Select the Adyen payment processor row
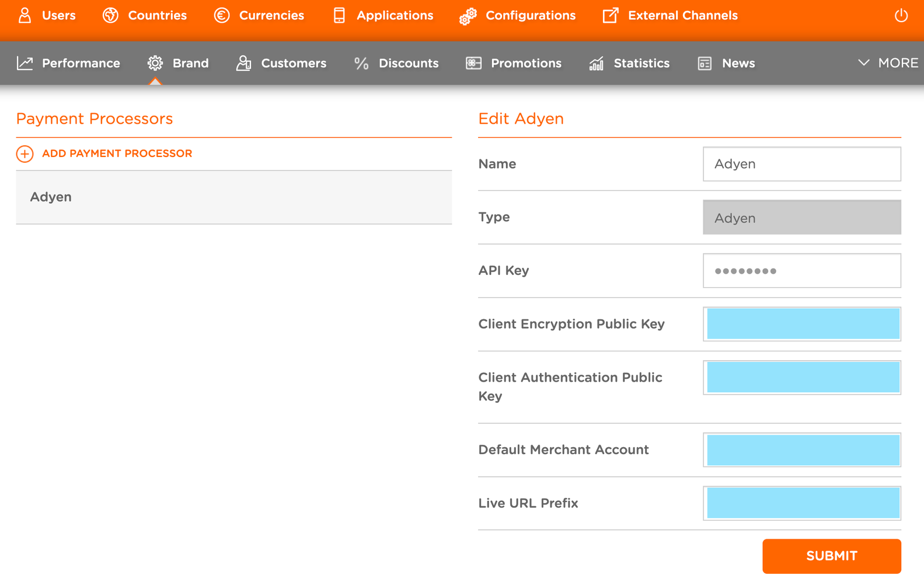924x579 pixels. point(234,197)
